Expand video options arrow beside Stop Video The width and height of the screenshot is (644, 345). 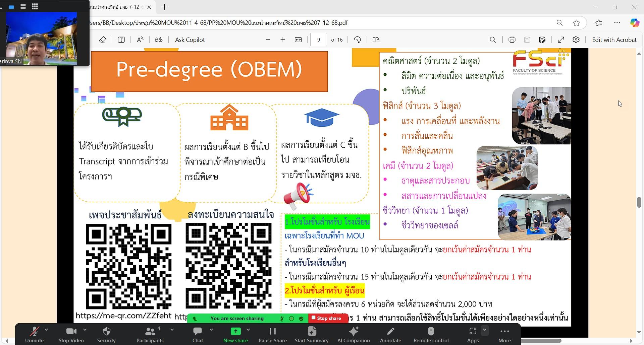click(x=85, y=330)
